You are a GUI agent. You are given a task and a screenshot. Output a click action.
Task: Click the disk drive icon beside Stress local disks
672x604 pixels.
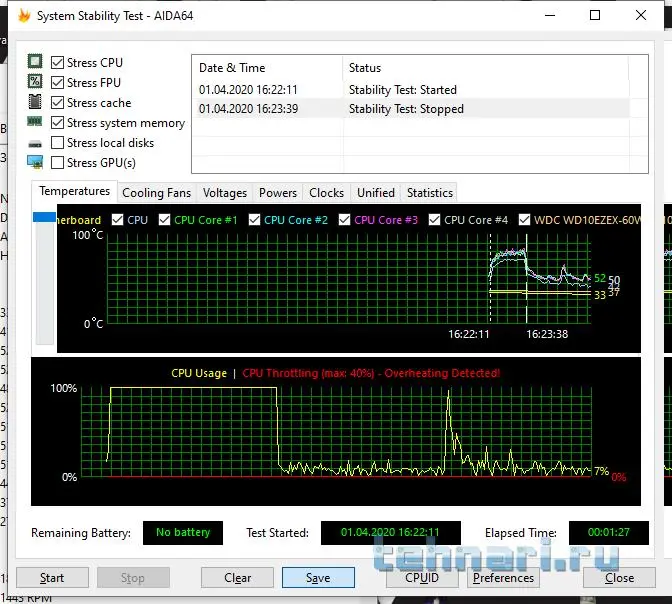coord(35,143)
